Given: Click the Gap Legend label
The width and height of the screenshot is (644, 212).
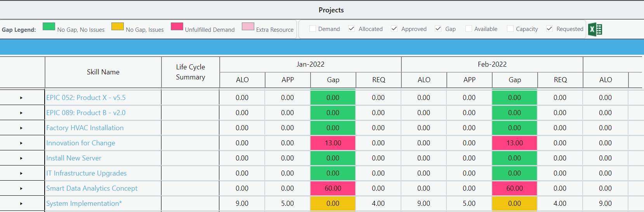Looking at the screenshot, I should [x=19, y=30].
